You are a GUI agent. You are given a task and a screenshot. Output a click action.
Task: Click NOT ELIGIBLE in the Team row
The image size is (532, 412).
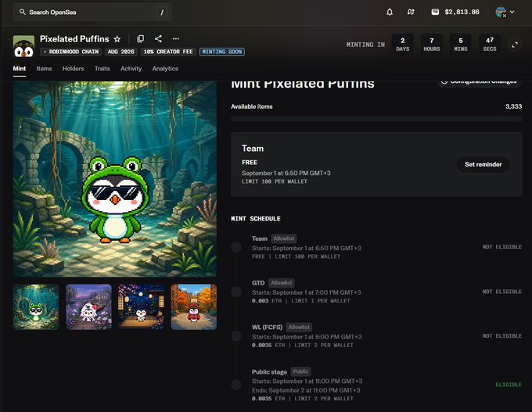pos(502,247)
